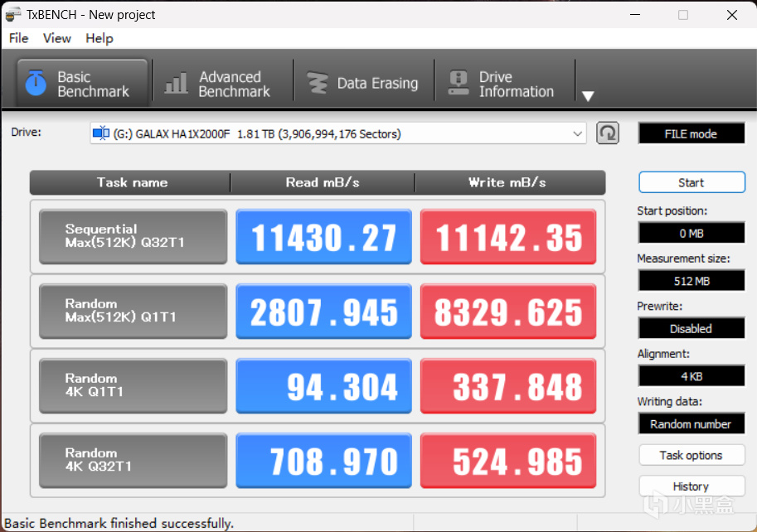Change the Alignment 4 KB setting
The height and width of the screenshot is (532, 757).
pos(691,376)
